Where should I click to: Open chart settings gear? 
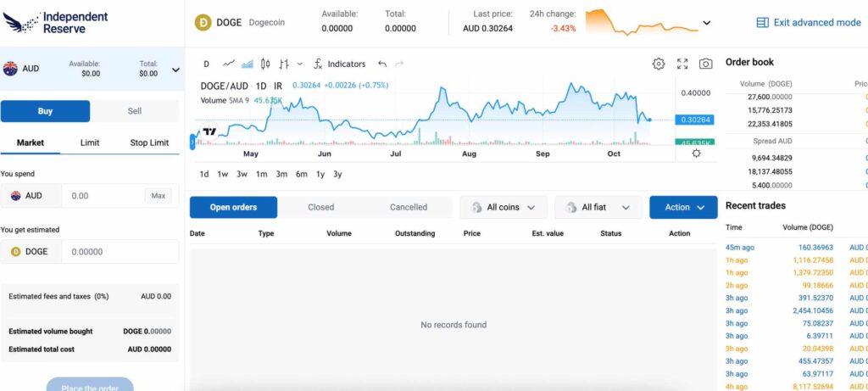point(658,64)
